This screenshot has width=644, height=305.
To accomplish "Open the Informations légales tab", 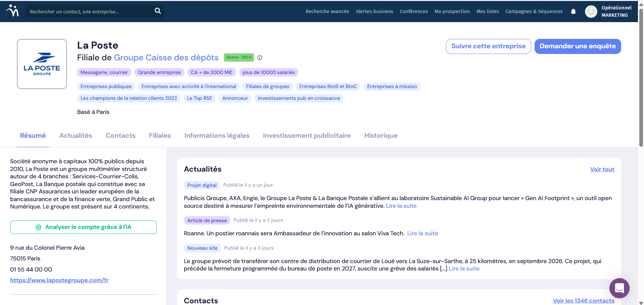I will (217, 135).
